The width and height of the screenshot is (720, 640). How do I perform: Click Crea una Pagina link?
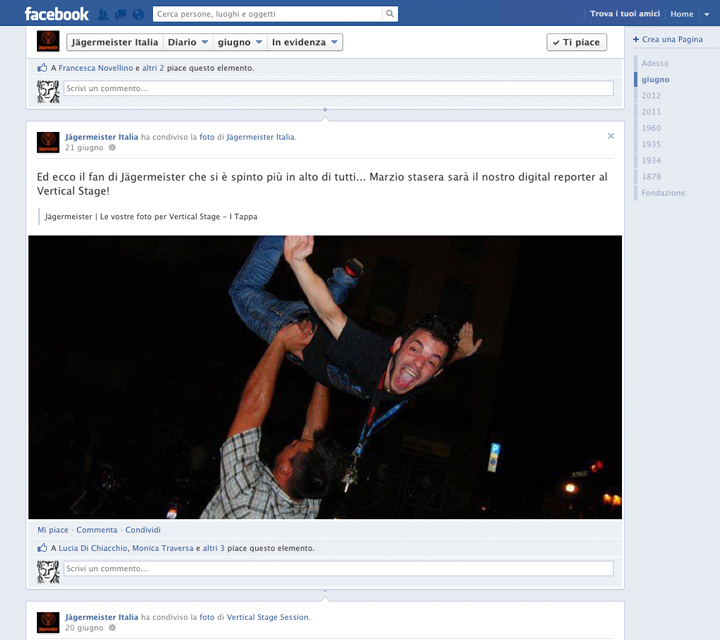point(670,39)
